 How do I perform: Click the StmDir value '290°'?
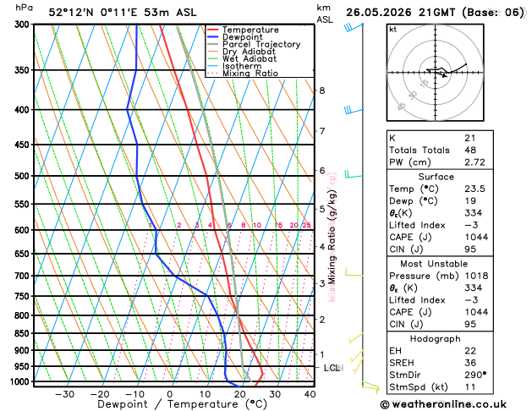(475, 375)
